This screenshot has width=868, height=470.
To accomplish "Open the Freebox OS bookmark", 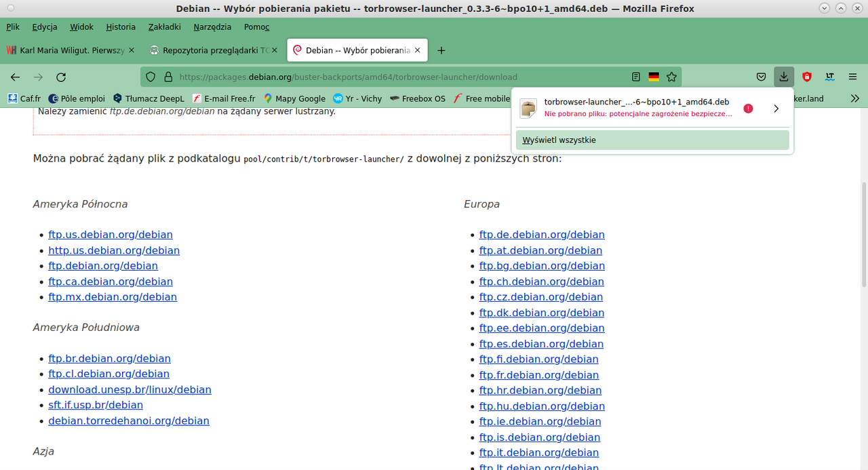I will click(418, 98).
